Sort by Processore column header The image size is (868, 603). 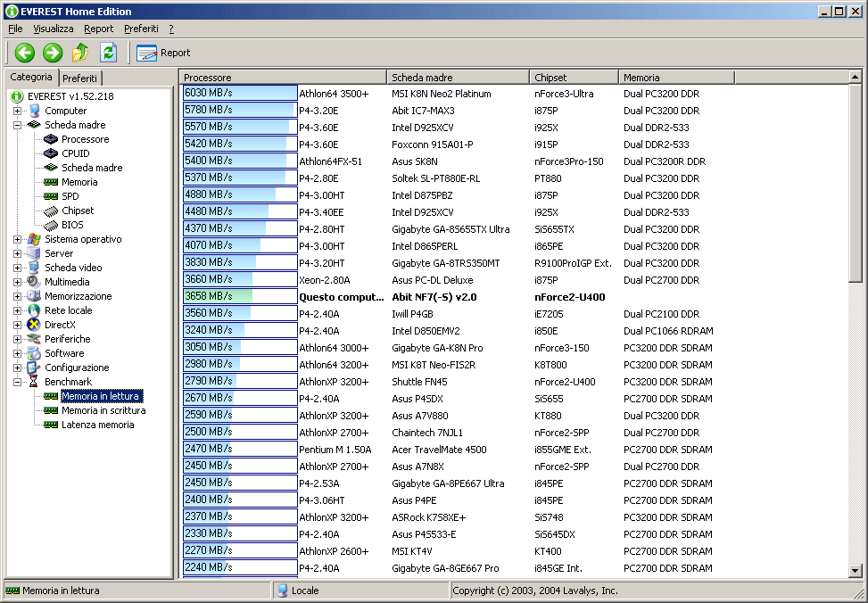point(284,78)
